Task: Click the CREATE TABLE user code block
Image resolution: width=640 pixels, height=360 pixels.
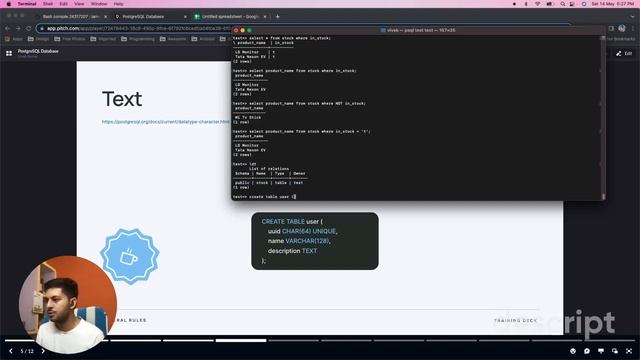Action: 315,241
